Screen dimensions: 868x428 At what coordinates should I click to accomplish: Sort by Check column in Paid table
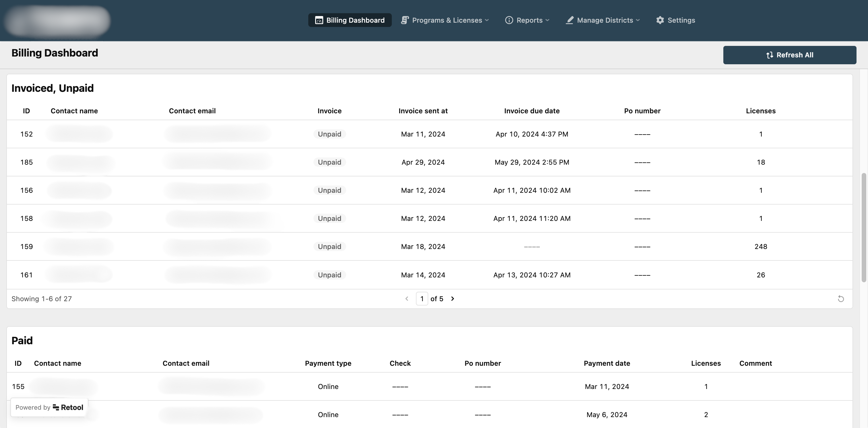[x=400, y=363]
